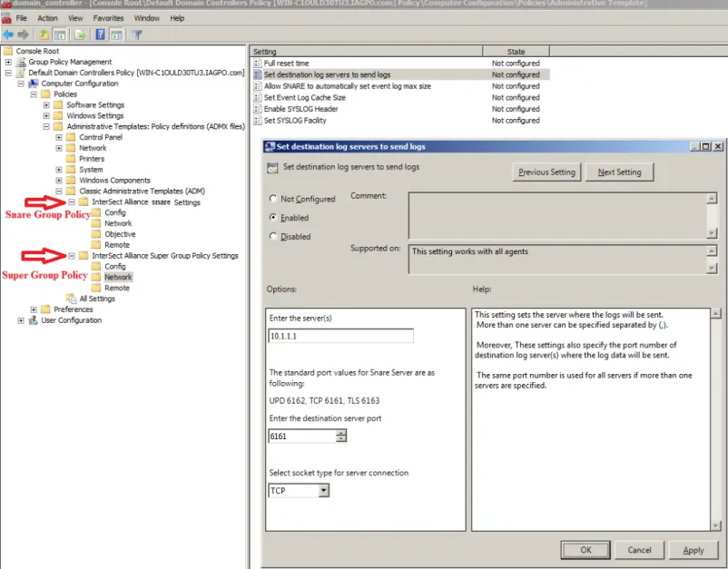Go forward using the gray forward arrow
This screenshot has width=728, height=569.
coord(24,34)
